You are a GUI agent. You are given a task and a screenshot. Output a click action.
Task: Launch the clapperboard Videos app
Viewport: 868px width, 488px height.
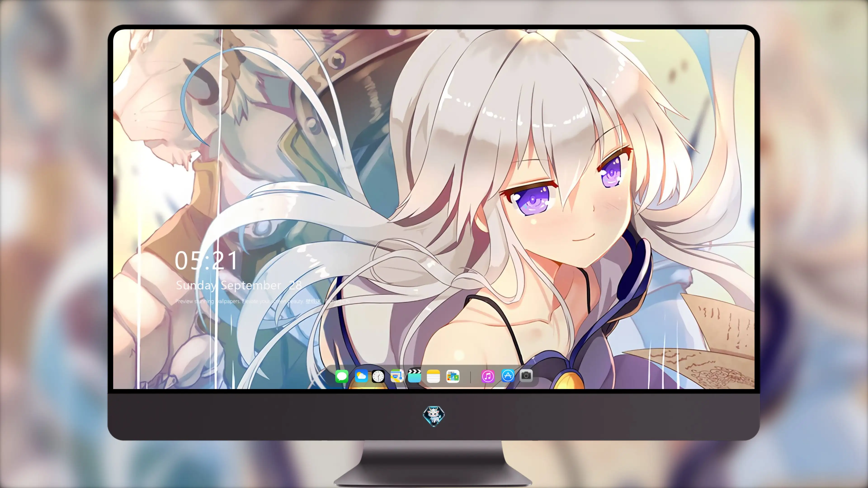coord(415,376)
